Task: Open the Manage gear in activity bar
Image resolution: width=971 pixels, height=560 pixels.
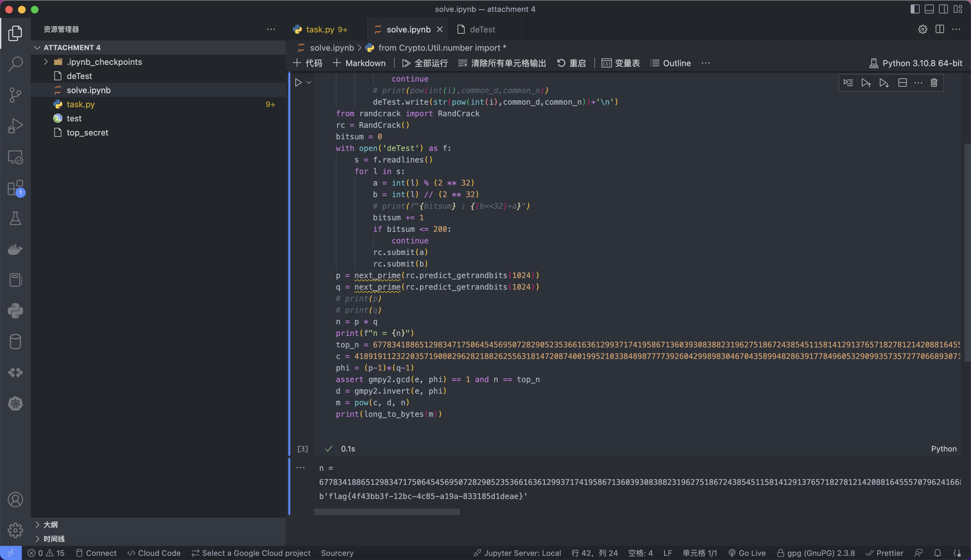Action: click(x=15, y=530)
